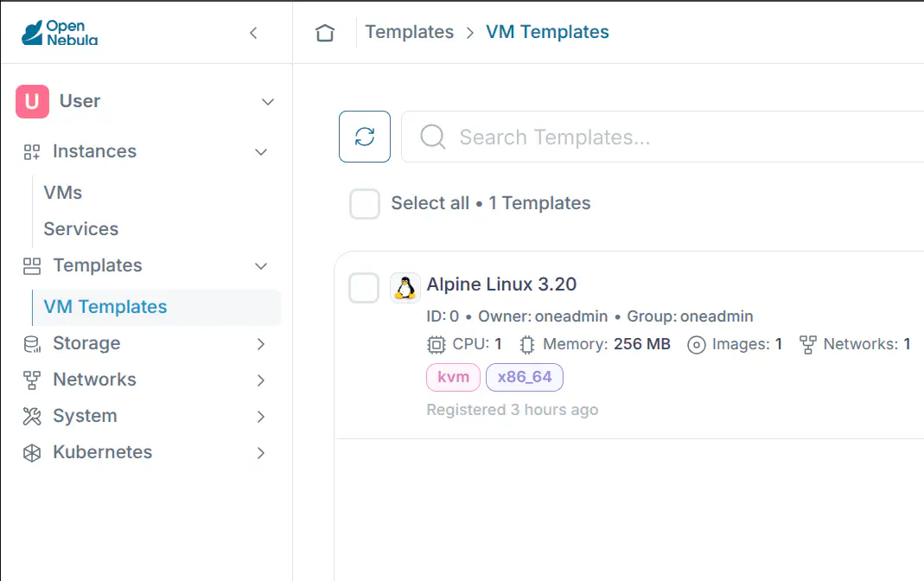Click the search magnifier icon
Screen dimensions: 924x581
coord(433,137)
